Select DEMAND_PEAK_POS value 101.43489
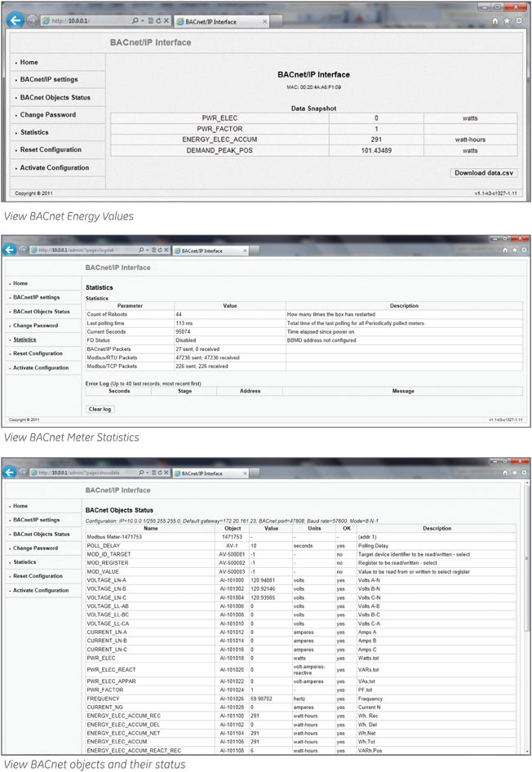The width and height of the screenshot is (532, 772). 376,151
